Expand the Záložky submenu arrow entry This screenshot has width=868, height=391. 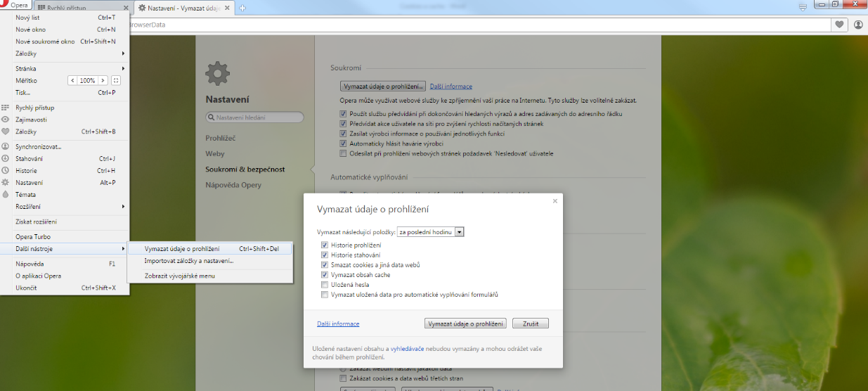65,53
